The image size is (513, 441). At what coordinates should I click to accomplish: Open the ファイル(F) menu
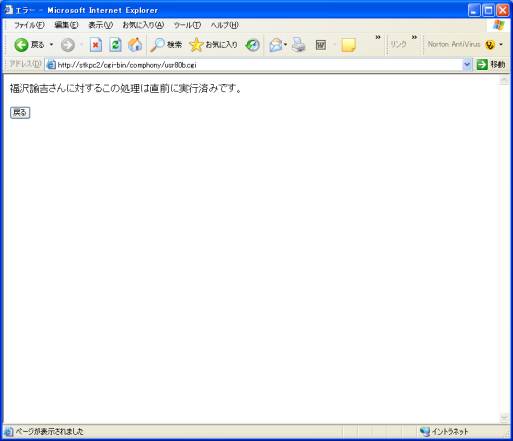29,25
